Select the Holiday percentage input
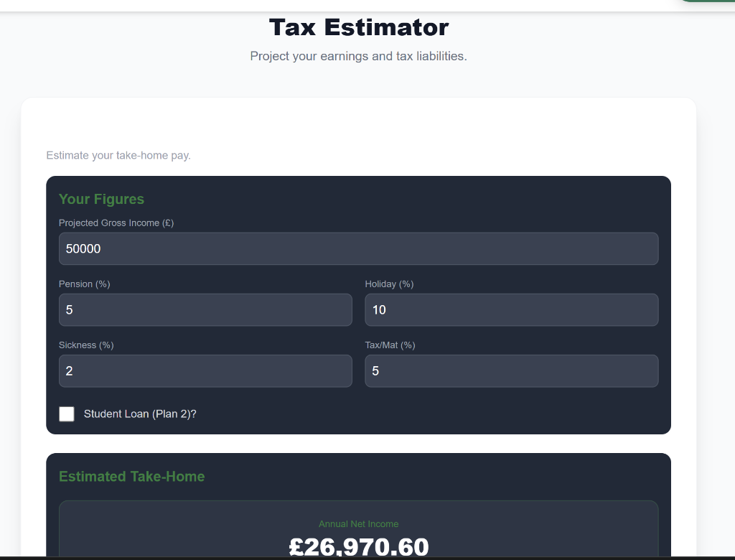Viewport: 735px width, 560px height. [x=511, y=309]
